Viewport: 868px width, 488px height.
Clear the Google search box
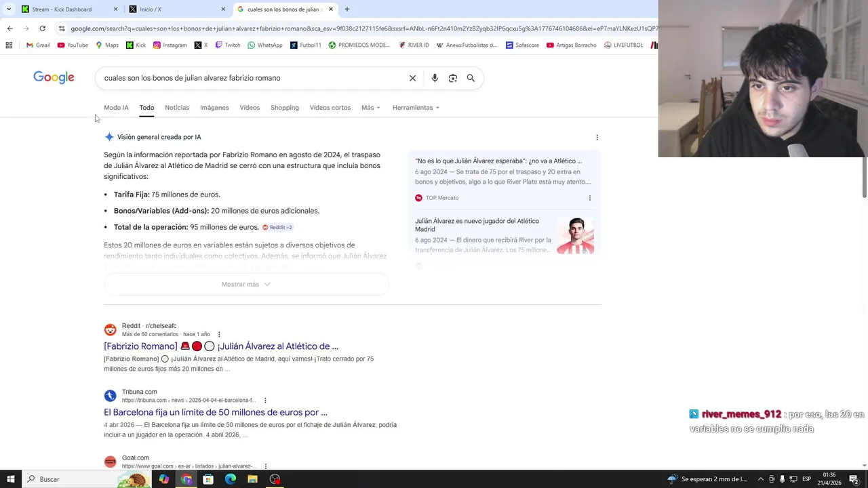[412, 78]
